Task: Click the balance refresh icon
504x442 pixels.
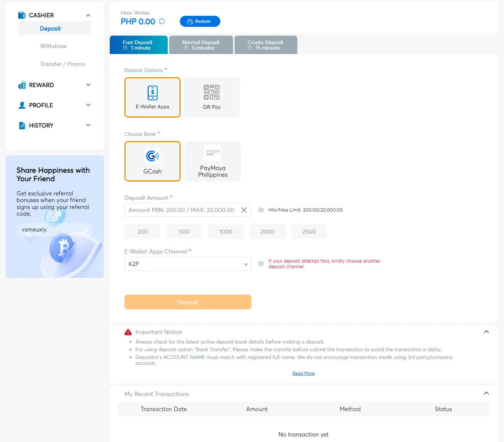Action: pyautogui.click(x=162, y=22)
